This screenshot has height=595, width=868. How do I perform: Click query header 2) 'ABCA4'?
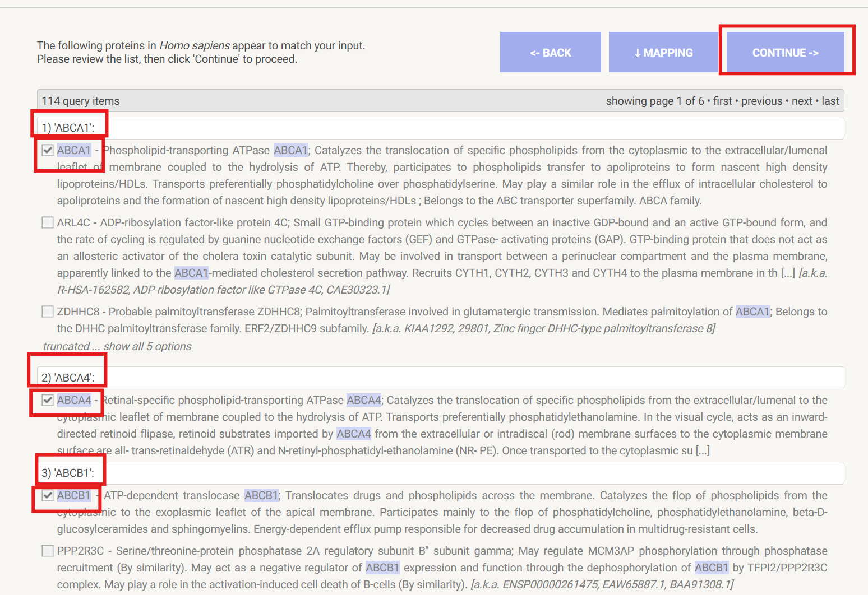(x=440, y=378)
